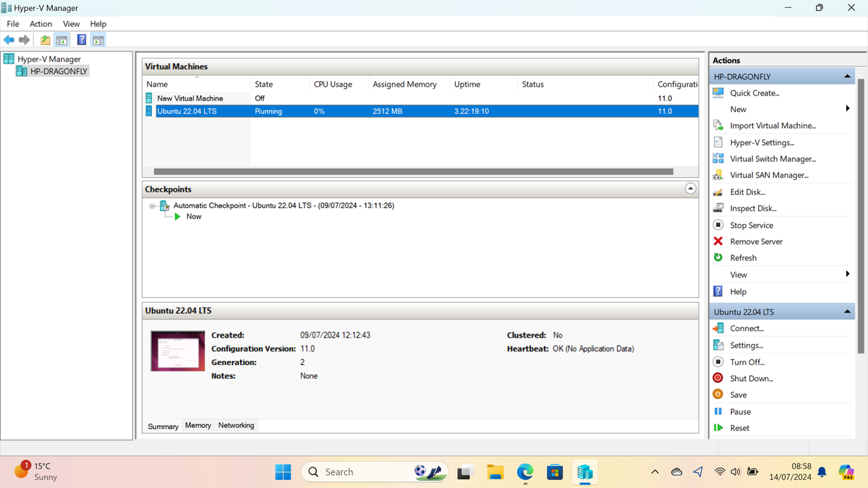Expand the Automatic Checkpoint tree node
This screenshot has height=488, width=868.
click(x=151, y=205)
